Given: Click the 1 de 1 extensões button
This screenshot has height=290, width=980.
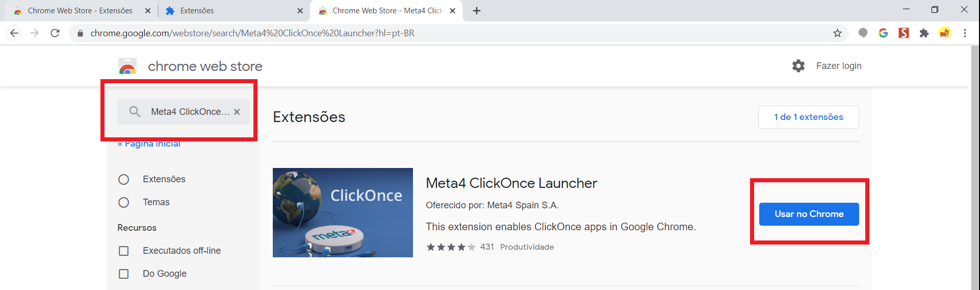Looking at the screenshot, I should point(808,117).
